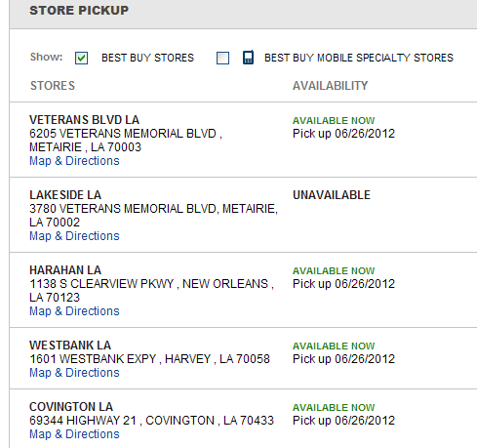
Task: Open Map & Directions for Veterans Blvd LA
Action: tap(74, 161)
